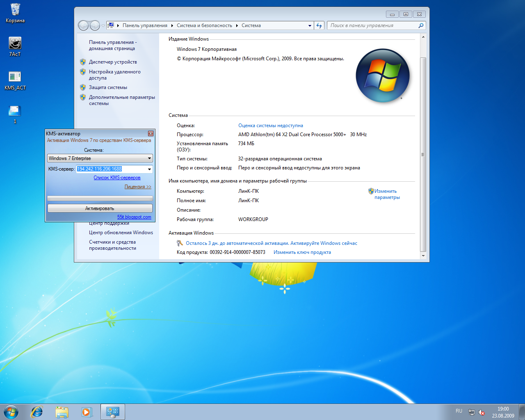Click the Windows Start orb

click(x=11, y=412)
